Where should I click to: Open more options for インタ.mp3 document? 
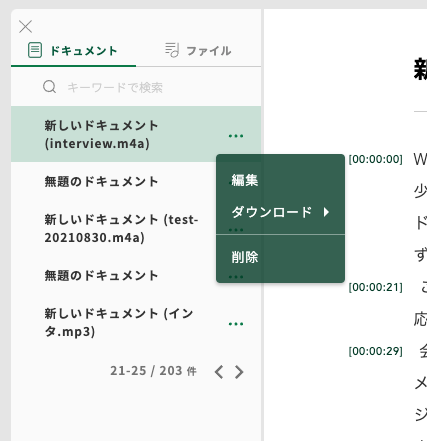[x=236, y=324]
